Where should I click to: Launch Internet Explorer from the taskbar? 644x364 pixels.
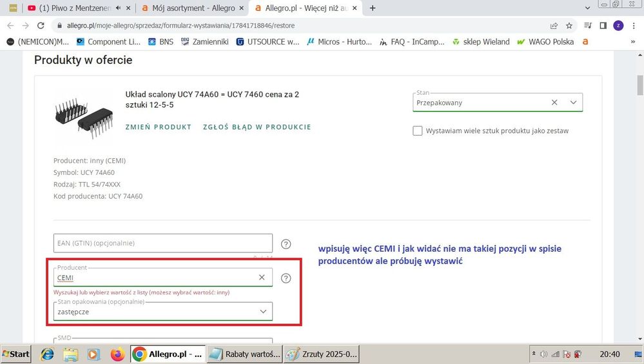click(x=48, y=354)
